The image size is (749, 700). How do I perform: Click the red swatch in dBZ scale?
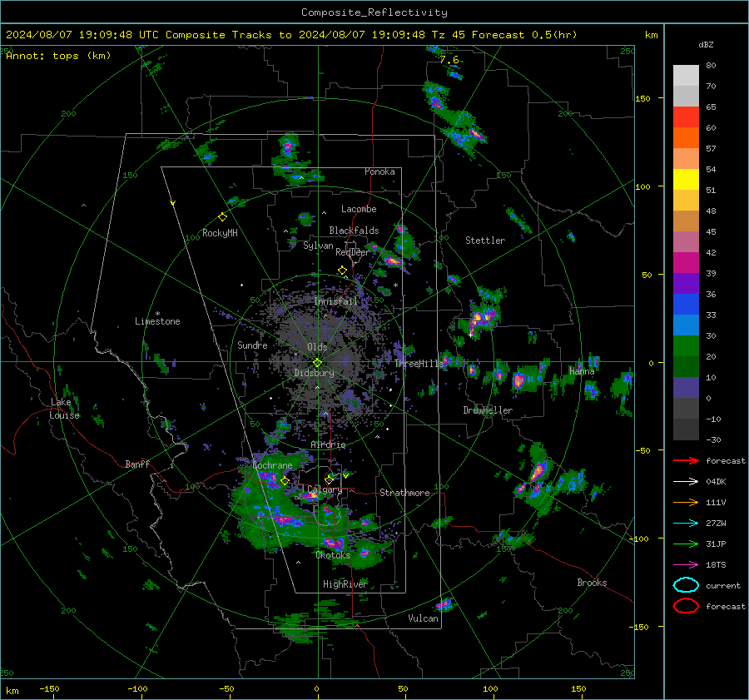click(x=686, y=117)
